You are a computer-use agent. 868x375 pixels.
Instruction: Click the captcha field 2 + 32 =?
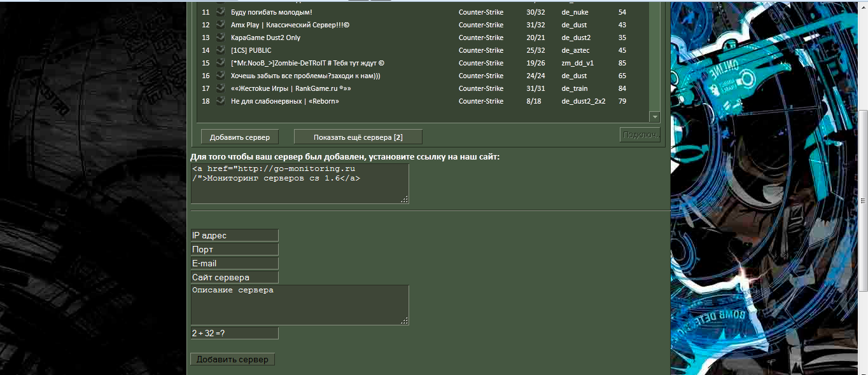click(235, 333)
